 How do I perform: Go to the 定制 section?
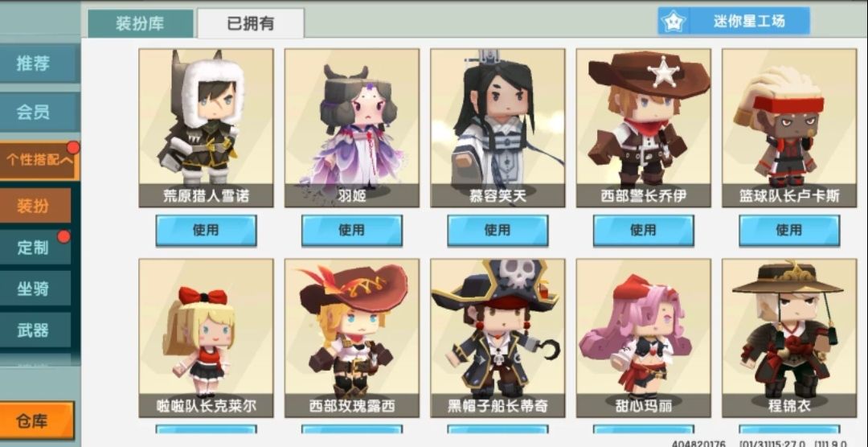(x=35, y=247)
